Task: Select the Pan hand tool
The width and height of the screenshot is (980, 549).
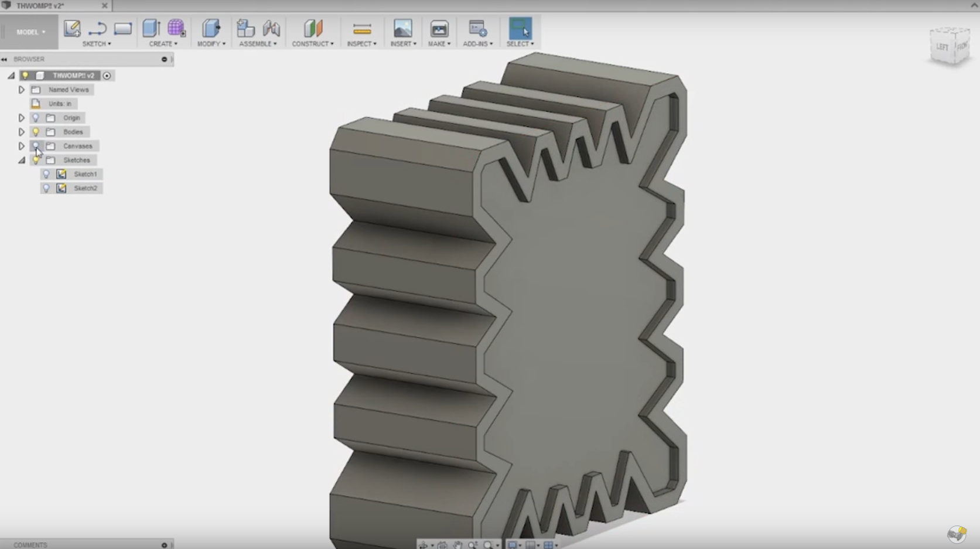Action: point(457,545)
